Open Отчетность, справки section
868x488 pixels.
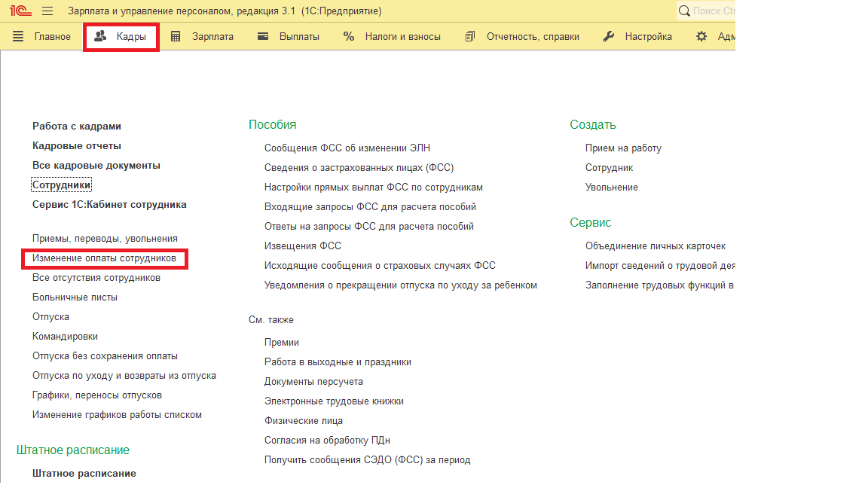pos(533,36)
